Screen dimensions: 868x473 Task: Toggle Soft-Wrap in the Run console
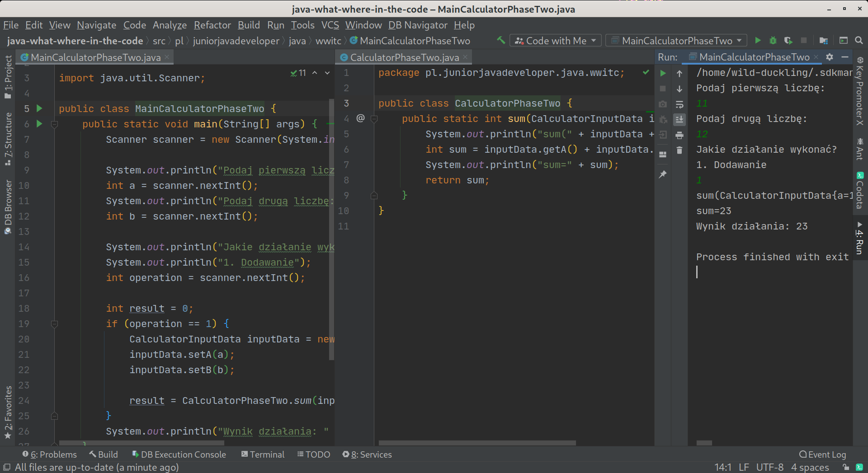(679, 104)
